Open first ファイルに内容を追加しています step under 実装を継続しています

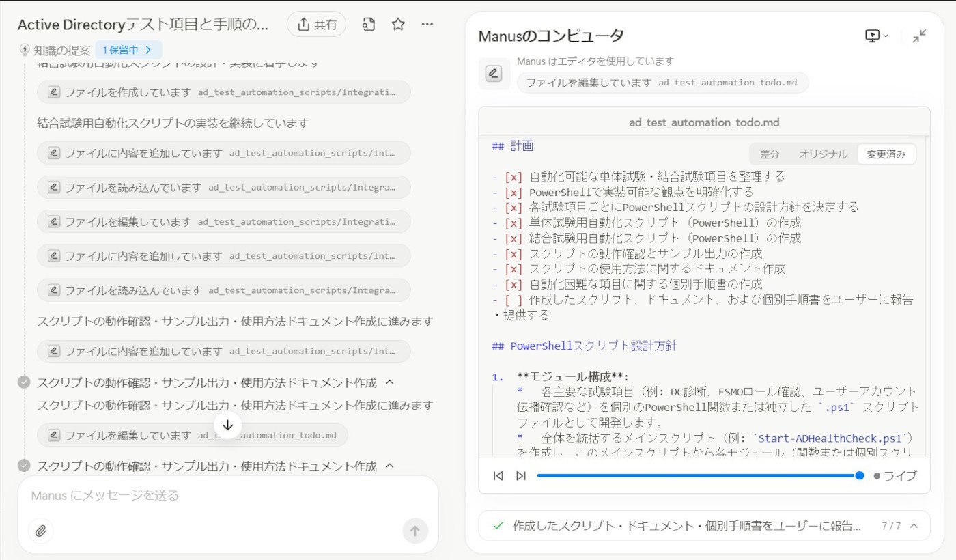[x=224, y=153]
